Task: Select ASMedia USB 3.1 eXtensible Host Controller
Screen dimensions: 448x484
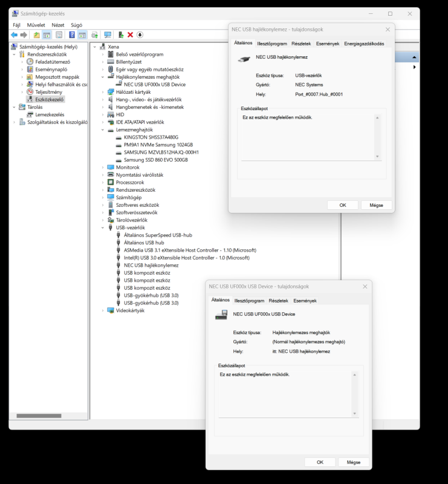Action: [x=190, y=250]
